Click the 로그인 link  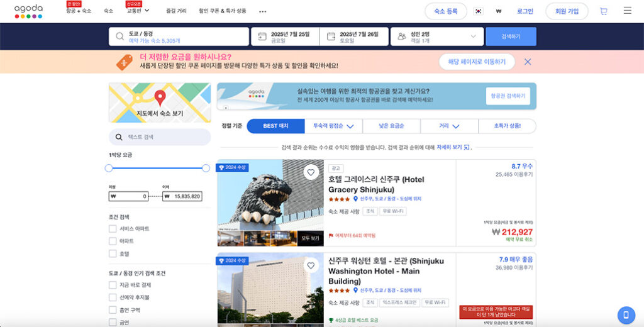tap(525, 11)
